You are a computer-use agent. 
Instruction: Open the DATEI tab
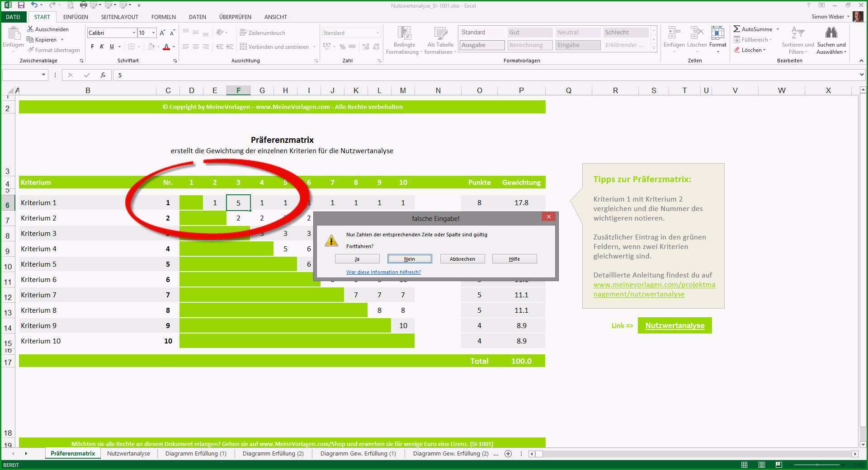tap(13, 17)
